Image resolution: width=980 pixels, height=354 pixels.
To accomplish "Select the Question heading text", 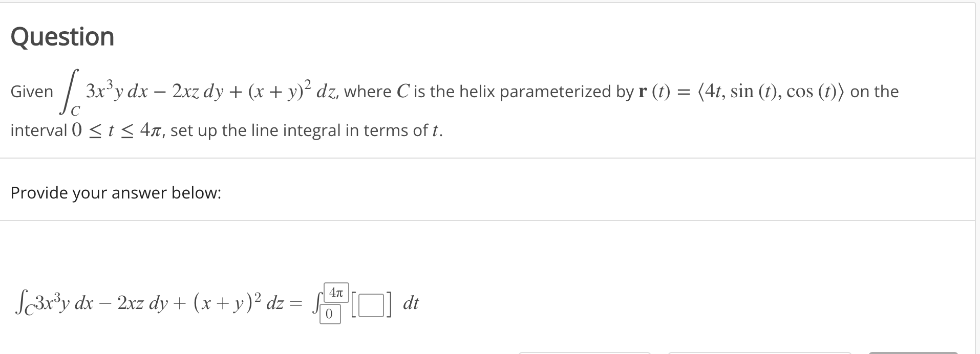I will tap(62, 36).
